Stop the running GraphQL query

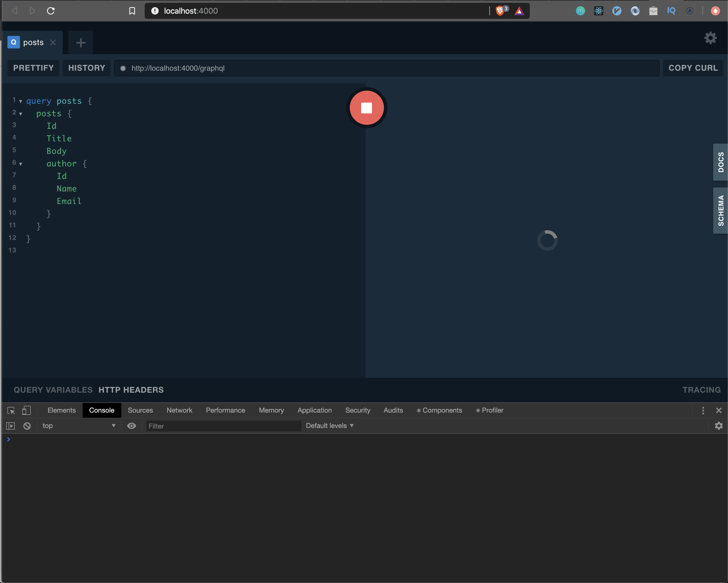(x=367, y=108)
